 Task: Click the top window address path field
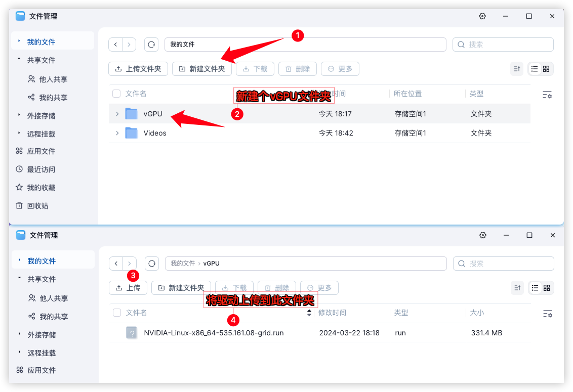click(306, 45)
